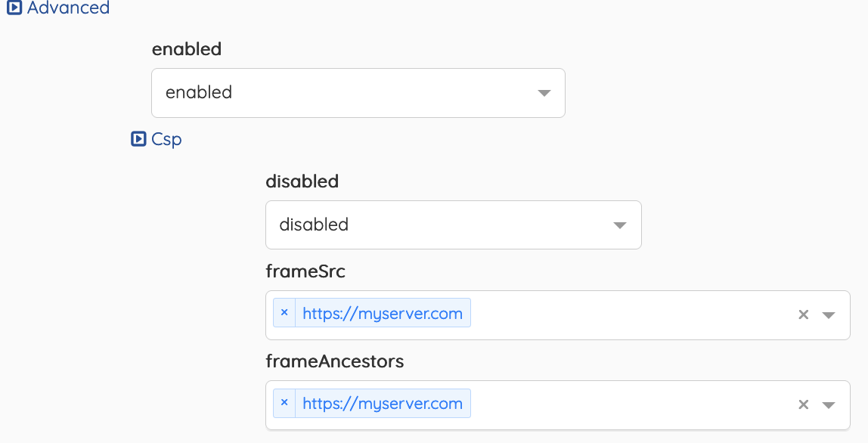Viewport: 868px width, 443px height.
Task: Clear all values in frameSrc field
Action: pos(804,314)
